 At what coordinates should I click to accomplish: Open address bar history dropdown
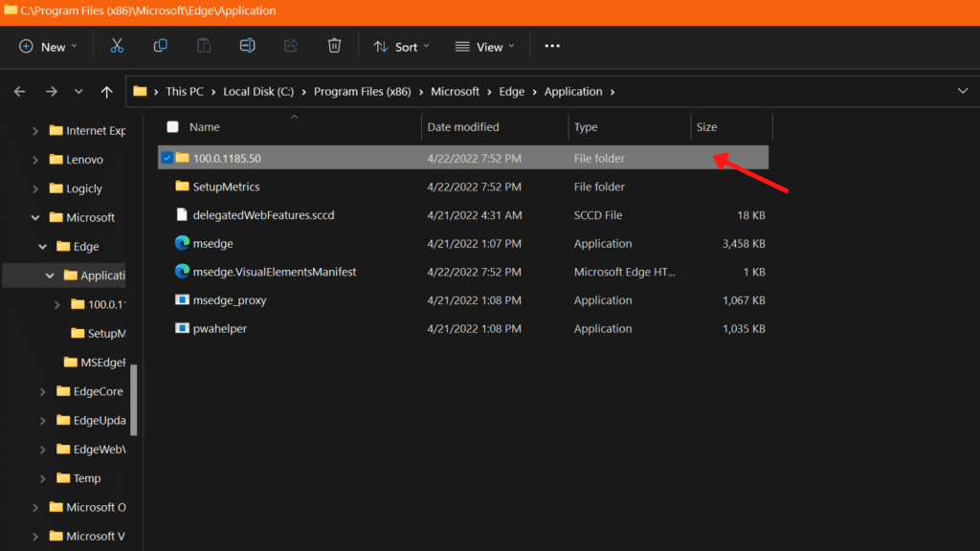tap(963, 91)
